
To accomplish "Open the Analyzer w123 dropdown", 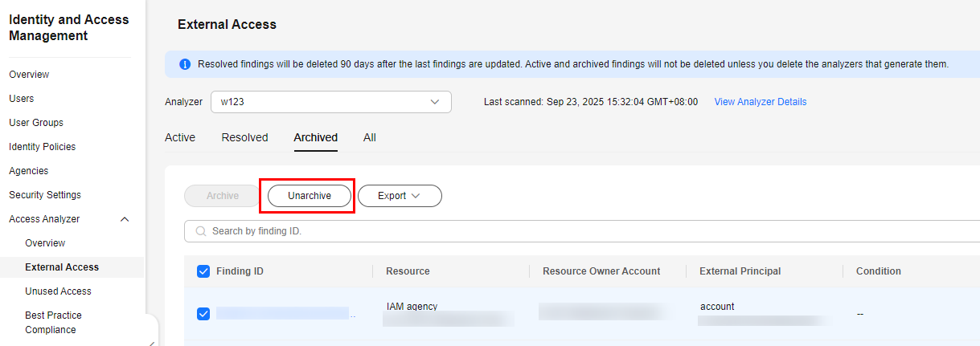I will click(x=330, y=102).
